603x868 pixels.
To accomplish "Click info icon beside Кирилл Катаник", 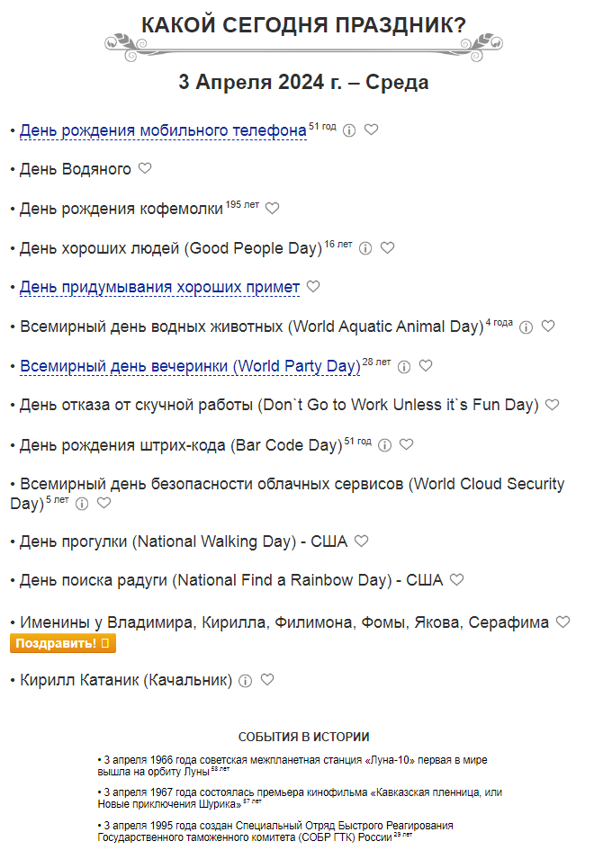I will point(245,681).
